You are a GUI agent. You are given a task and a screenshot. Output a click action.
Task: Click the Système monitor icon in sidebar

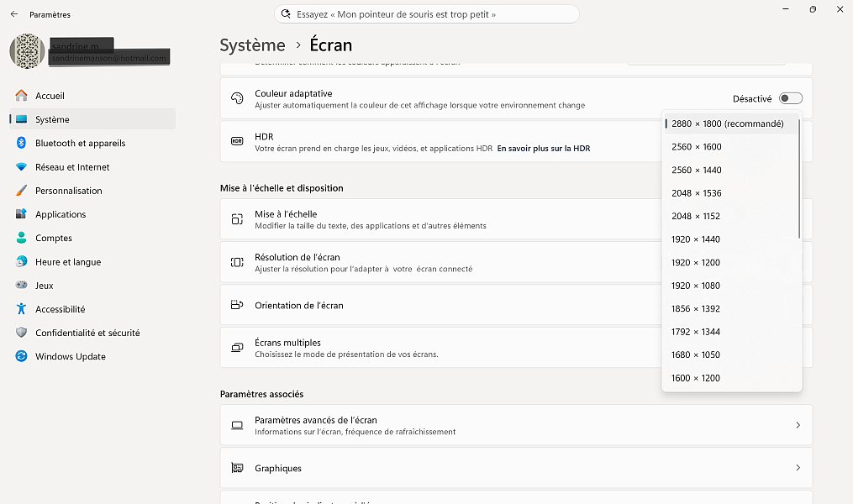point(21,119)
